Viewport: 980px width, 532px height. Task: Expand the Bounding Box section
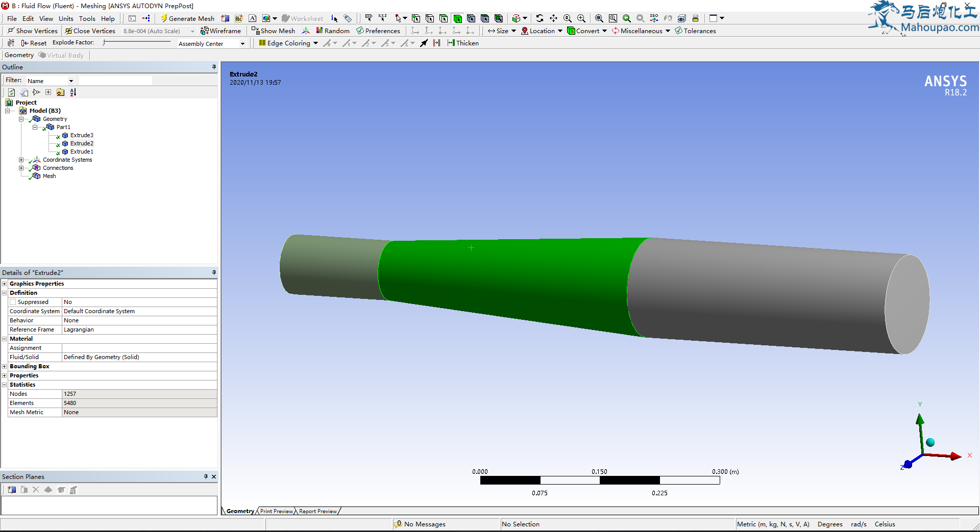[5, 366]
